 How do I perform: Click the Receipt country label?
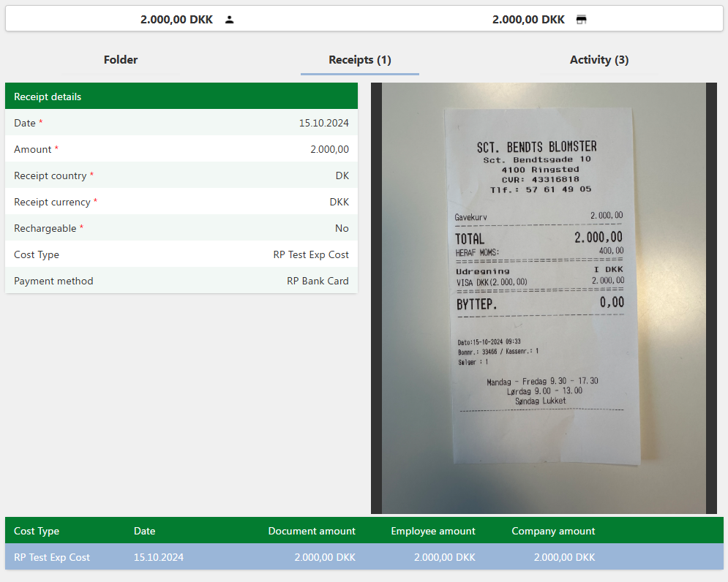pos(50,176)
